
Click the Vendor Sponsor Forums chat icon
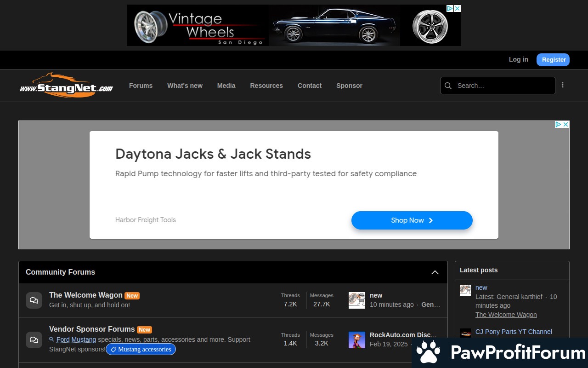[34, 340]
